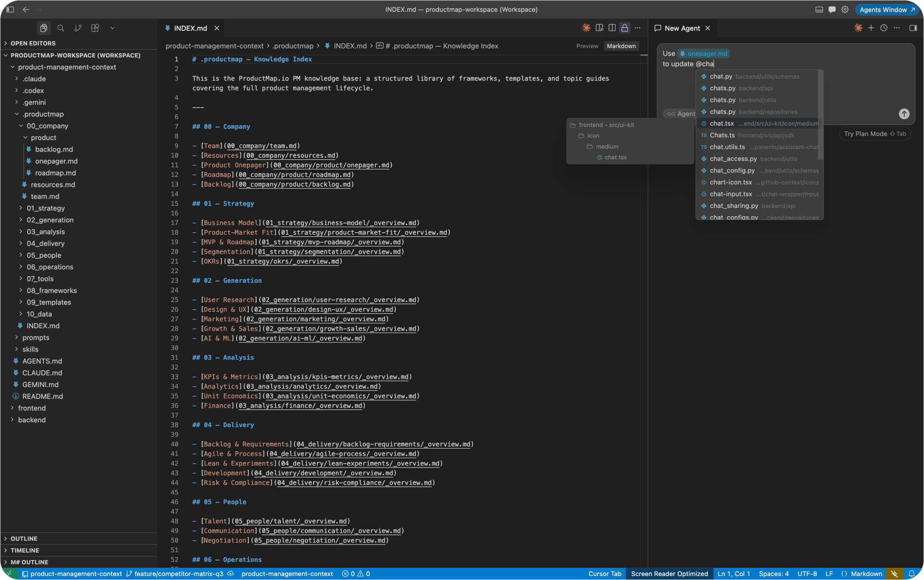Close the INDEX.md tab
Image resolution: width=924 pixels, height=580 pixels.
(217, 28)
